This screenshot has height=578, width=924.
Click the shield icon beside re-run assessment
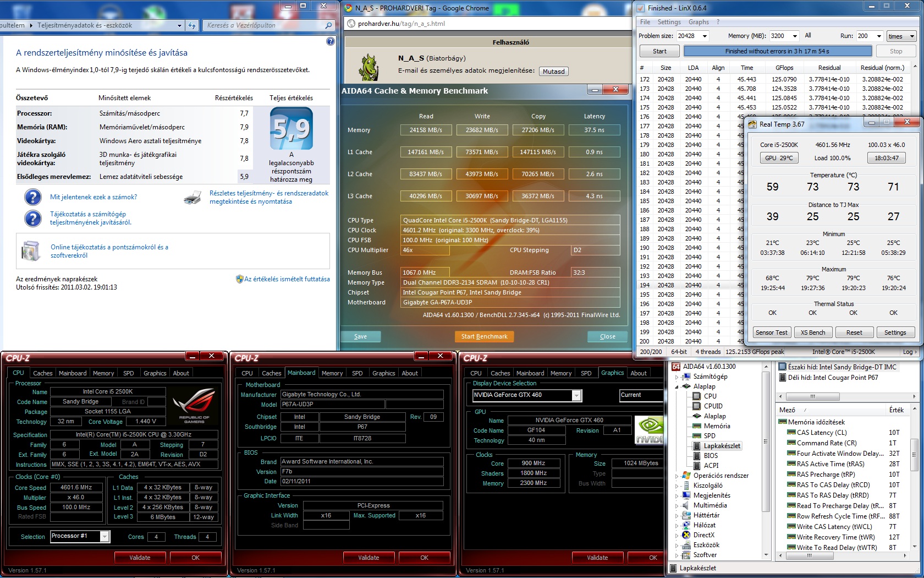pyautogui.click(x=239, y=279)
